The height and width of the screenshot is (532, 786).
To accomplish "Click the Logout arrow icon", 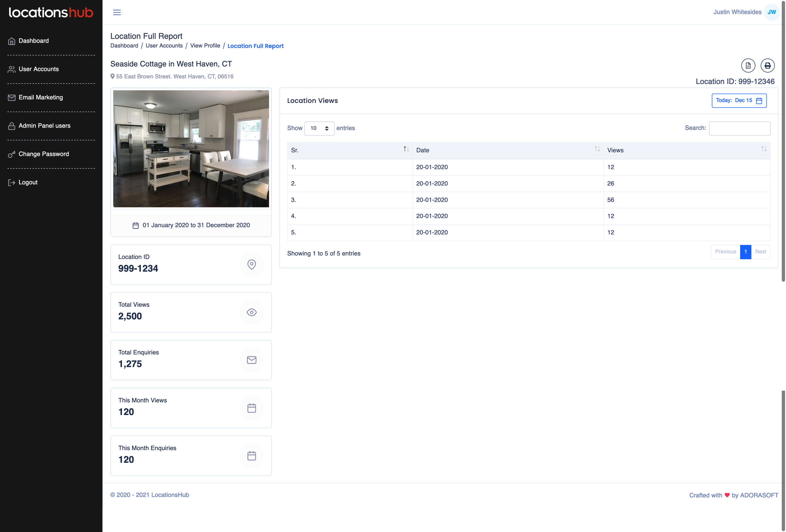I will [12, 183].
